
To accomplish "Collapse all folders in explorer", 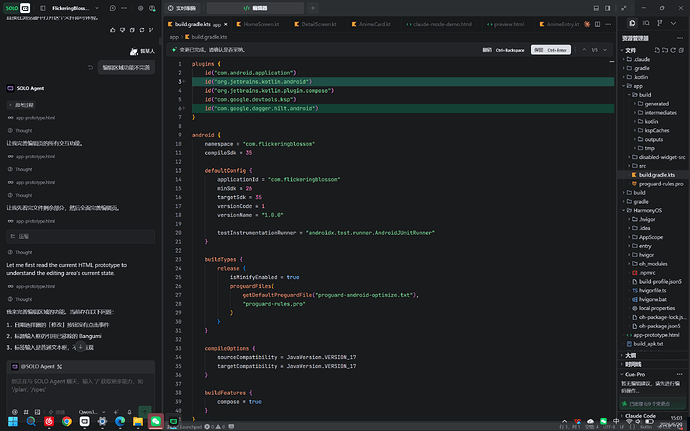I will pos(681,50).
